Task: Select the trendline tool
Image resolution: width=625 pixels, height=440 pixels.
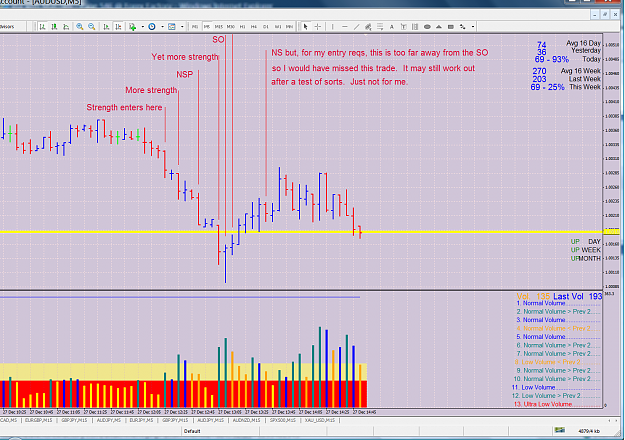Action: [357, 27]
